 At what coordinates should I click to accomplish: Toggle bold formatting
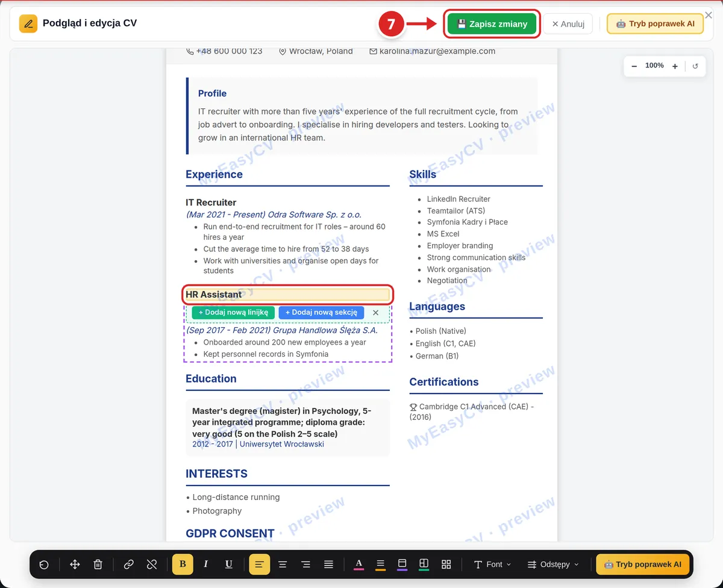click(183, 565)
